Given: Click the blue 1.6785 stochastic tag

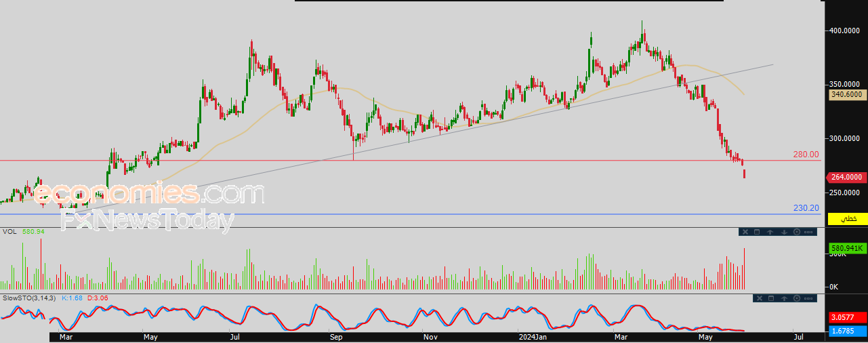Looking at the screenshot, I should [848, 331].
